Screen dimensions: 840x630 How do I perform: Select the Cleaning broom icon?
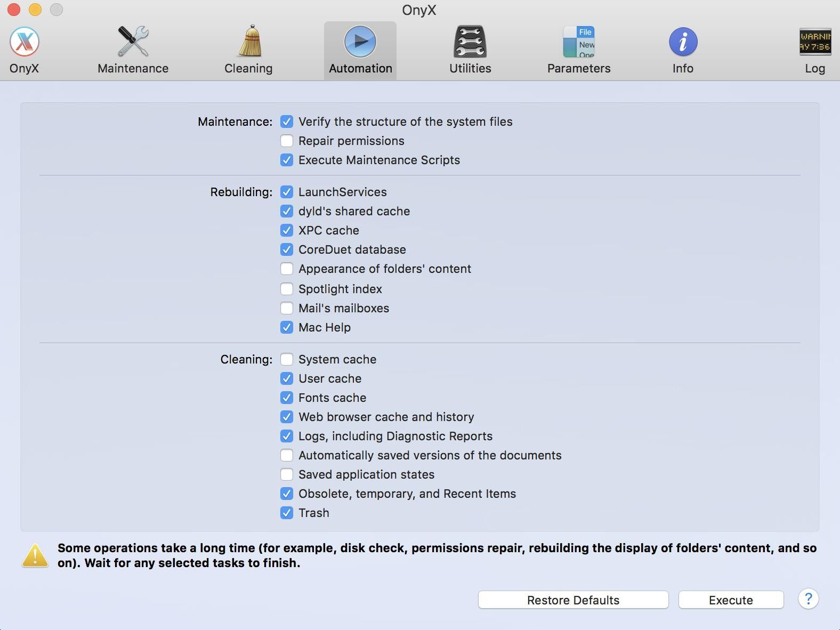pyautogui.click(x=248, y=42)
